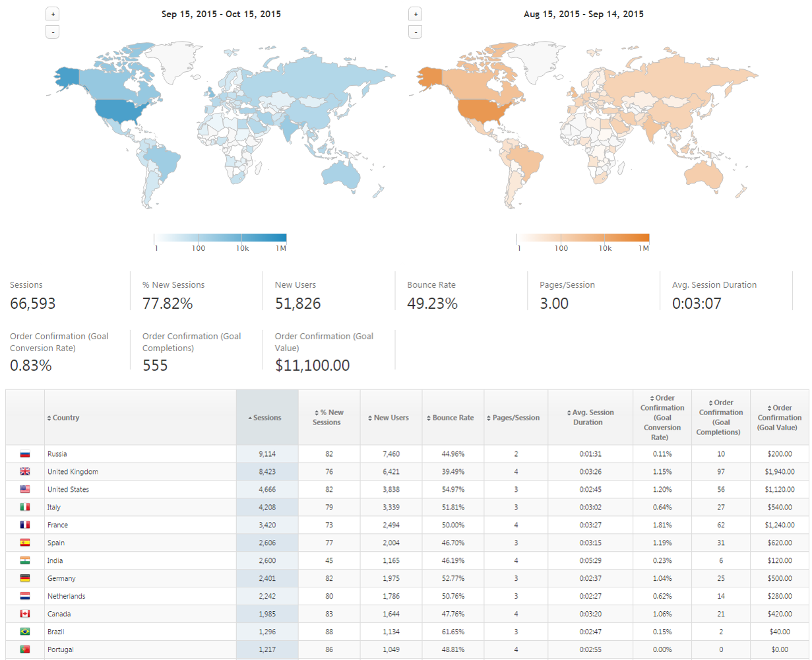Screen dimensions: 812x660
Task: Select United States on the blue map
Action: [x=119, y=111]
